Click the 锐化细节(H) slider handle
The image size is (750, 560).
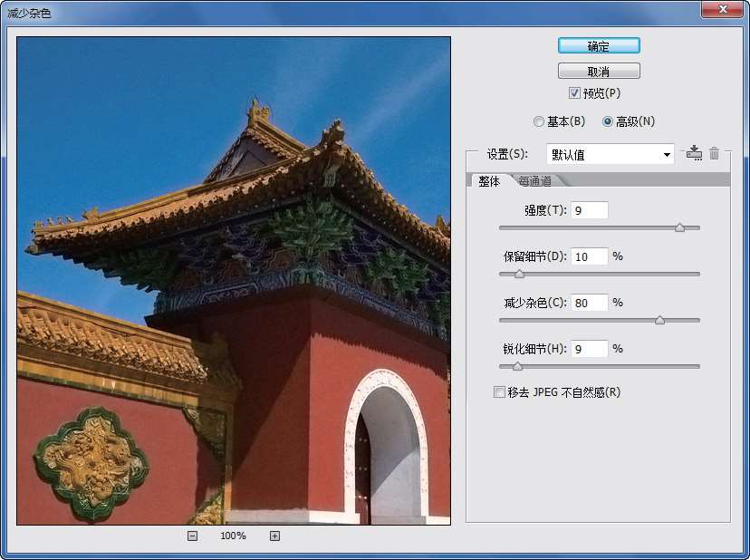517,366
